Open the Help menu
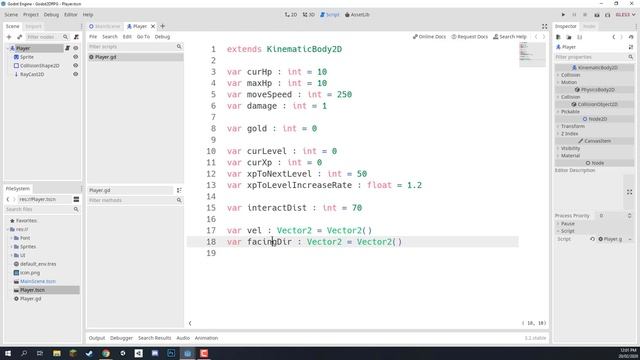 tap(88, 15)
